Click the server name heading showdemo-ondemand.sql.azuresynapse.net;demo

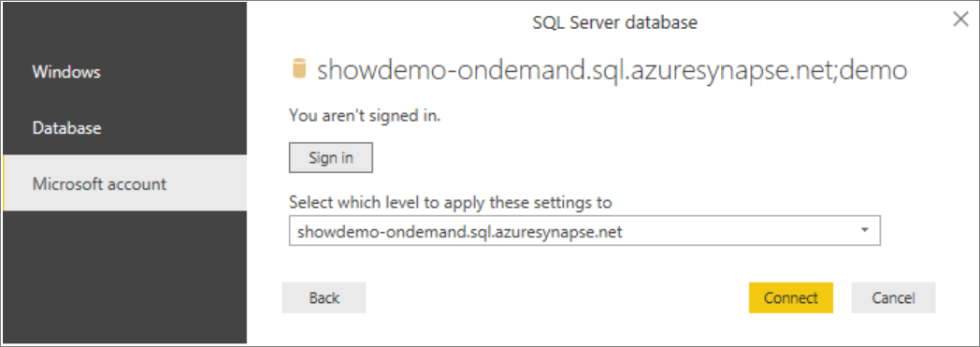(x=612, y=71)
